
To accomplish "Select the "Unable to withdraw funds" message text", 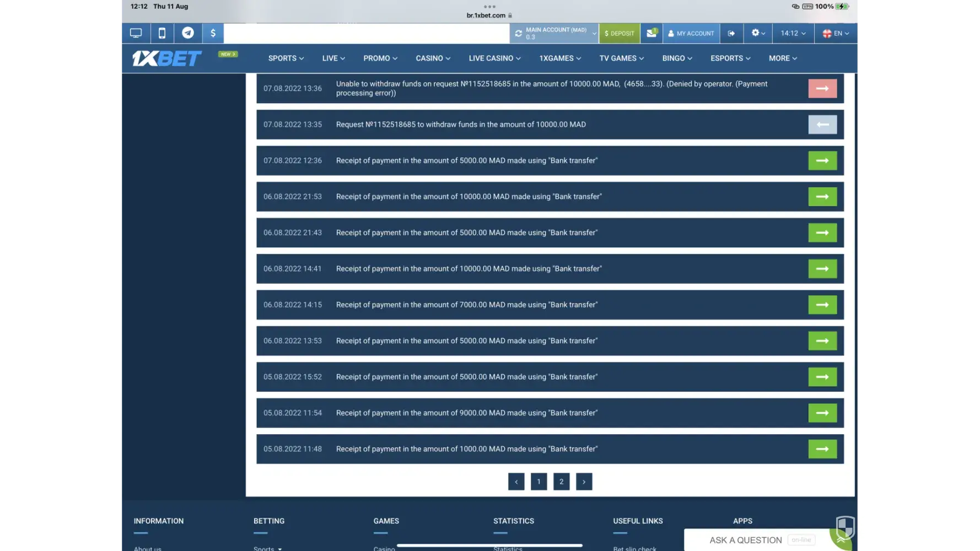I will tap(552, 88).
